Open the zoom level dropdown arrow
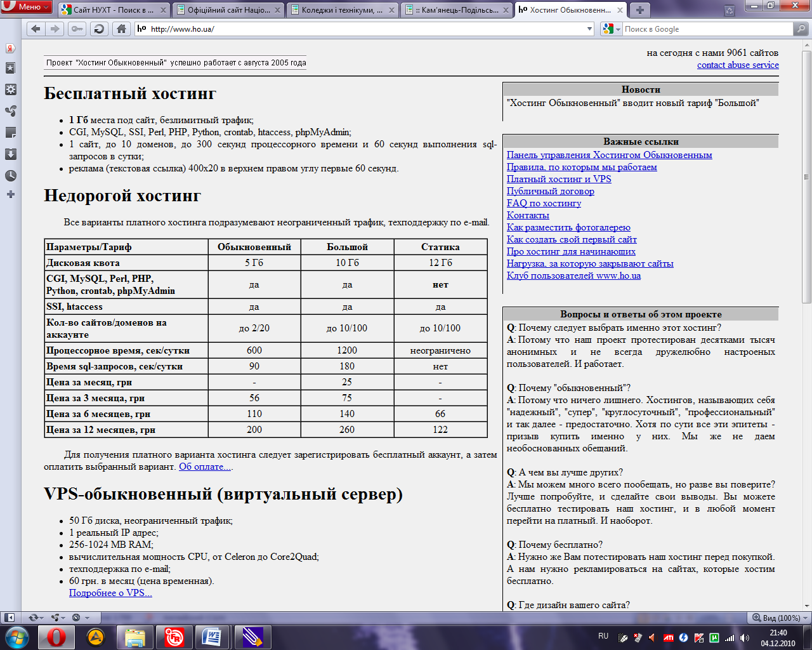 (x=805, y=618)
